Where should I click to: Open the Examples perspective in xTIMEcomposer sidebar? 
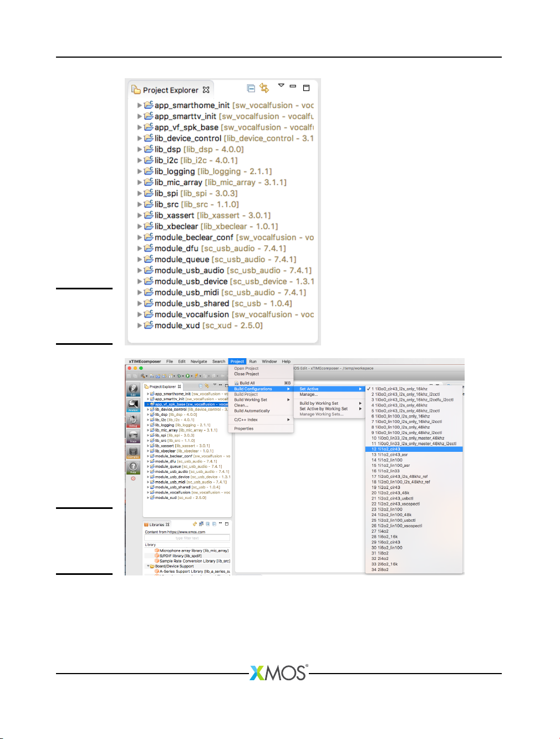[133, 452]
